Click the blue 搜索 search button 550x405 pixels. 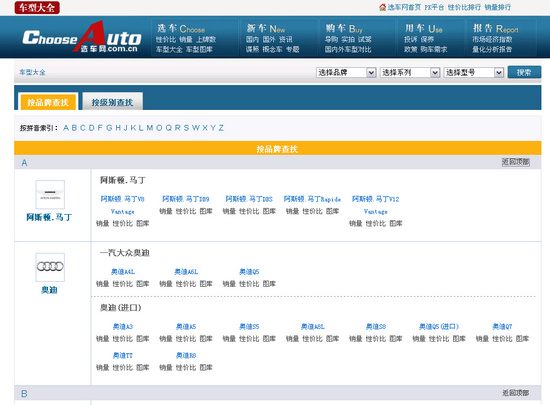524,72
